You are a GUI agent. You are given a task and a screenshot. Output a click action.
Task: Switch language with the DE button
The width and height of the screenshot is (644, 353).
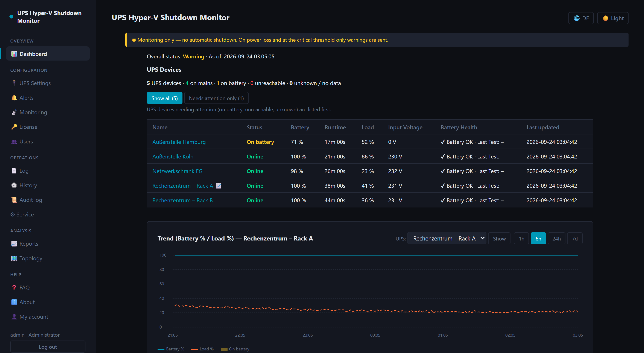tap(581, 18)
